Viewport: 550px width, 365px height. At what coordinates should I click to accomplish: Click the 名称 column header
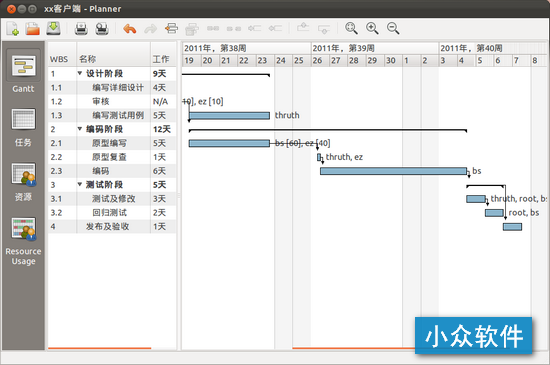114,54
